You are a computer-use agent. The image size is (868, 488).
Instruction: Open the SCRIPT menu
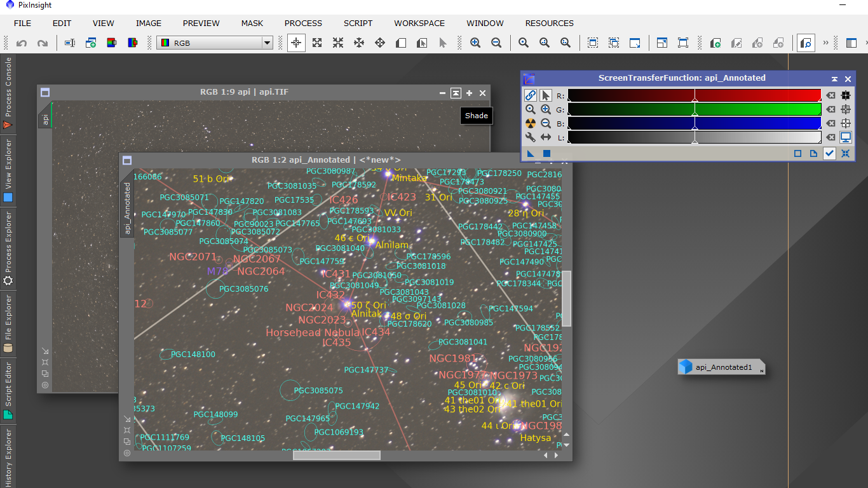(358, 23)
